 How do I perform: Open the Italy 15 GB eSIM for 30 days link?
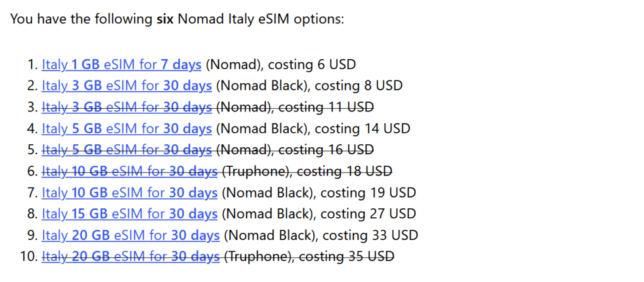tap(130, 214)
